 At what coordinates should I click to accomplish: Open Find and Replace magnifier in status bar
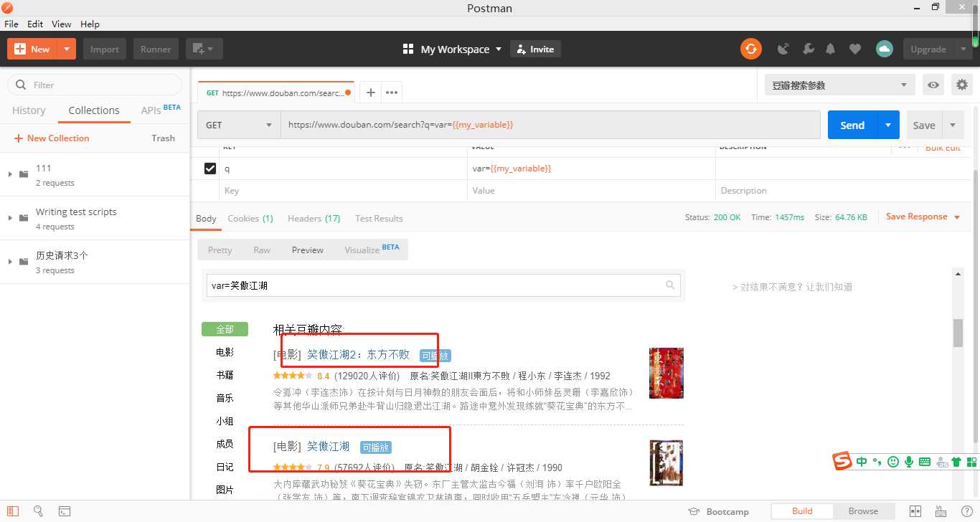39,511
